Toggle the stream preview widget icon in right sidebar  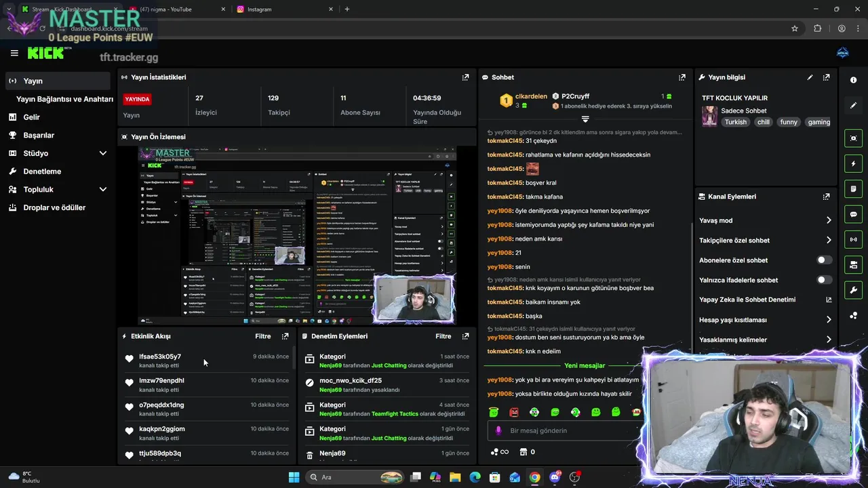point(853,138)
